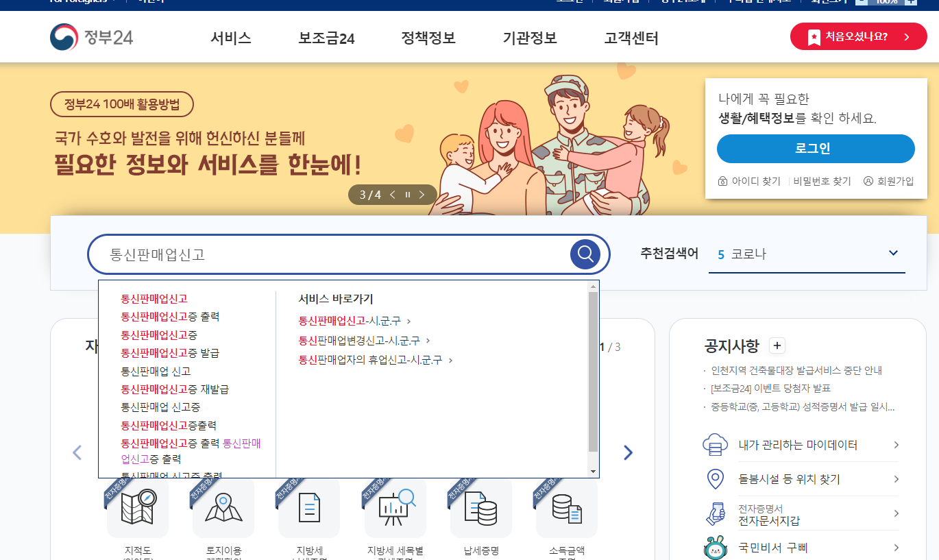The height and width of the screenshot is (560, 939).
Task: Click the plus icon beside 공지사항
Action: pyautogui.click(x=777, y=345)
